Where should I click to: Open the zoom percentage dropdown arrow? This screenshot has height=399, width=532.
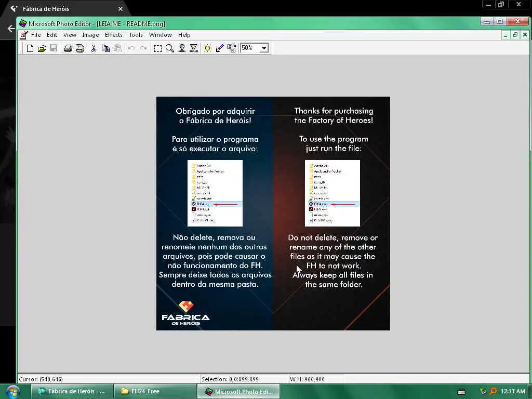coord(264,48)
